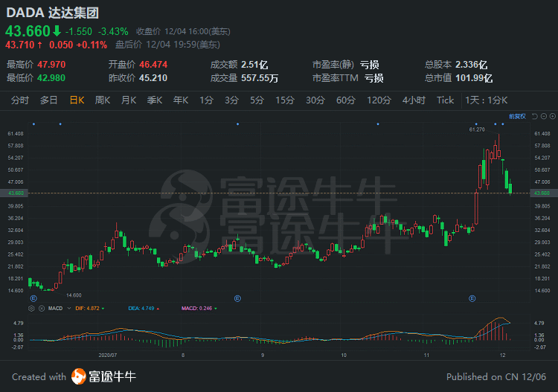The image size is (558, 392).
Task: Click the DADA 达达集团 stock title
Action: click(52, 13)
